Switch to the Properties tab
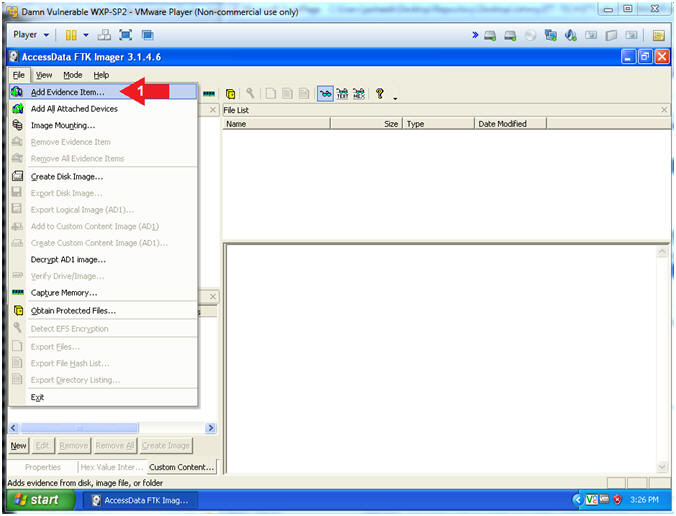Viewport: 676px width, 516px height. tap(43, 467)
